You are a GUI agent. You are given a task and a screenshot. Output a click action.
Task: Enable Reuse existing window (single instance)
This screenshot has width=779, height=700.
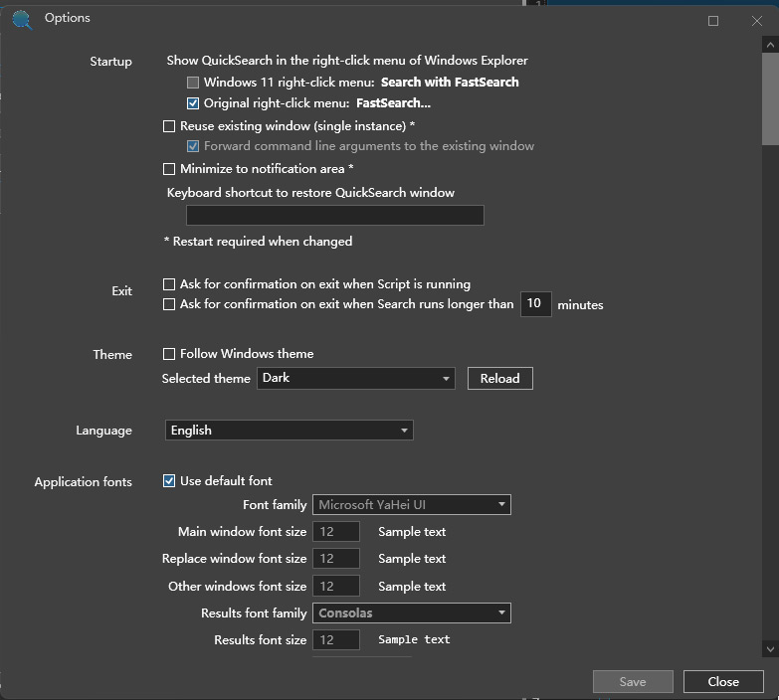point(169,126)
